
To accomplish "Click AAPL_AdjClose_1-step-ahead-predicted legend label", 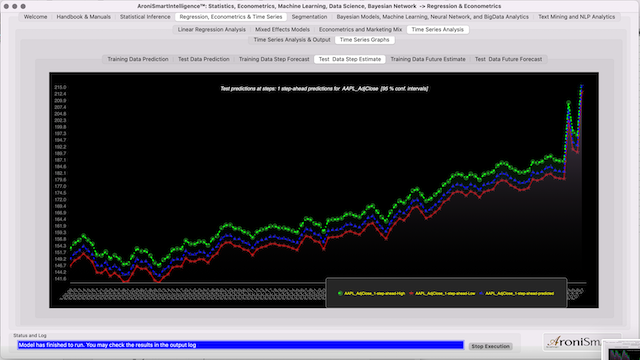I will (520, 293).
